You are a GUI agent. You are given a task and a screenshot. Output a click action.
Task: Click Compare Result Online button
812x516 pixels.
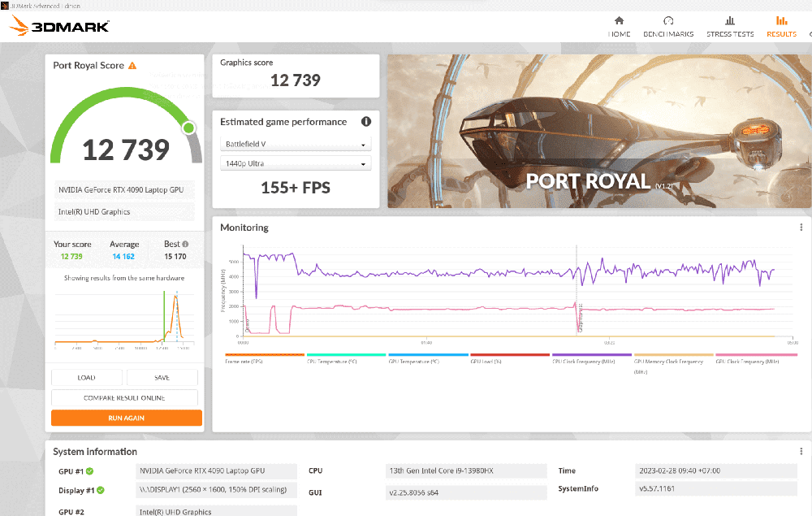click(x=124, y=398)
